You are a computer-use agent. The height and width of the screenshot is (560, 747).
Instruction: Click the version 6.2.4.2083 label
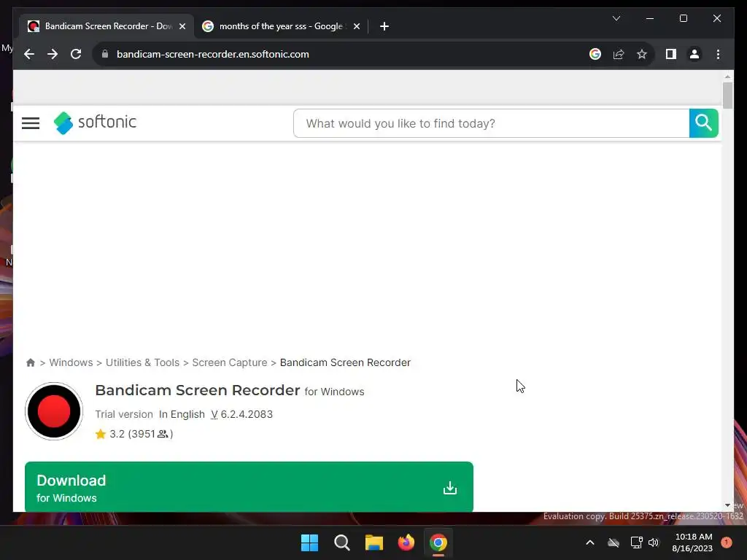click(241, 414)
